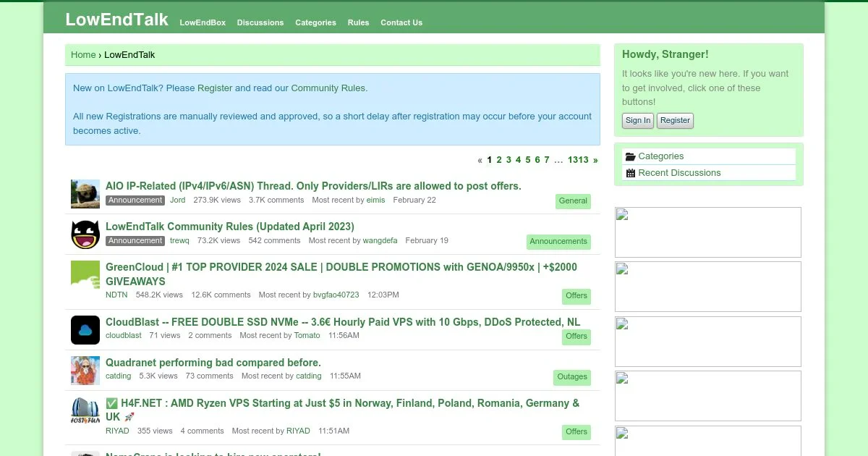Viewport: 868px width, 456px height.
Task: Open GreenCloud TOP PROVIDER 2024 SALE thread
Action: [341, 274]
